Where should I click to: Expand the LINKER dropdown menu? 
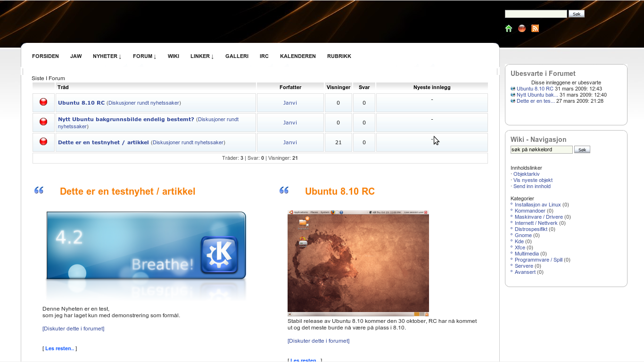pos(202,56)
